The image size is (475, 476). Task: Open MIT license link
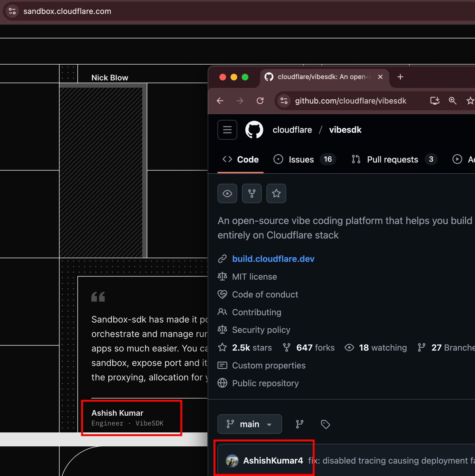click(254, 276)
